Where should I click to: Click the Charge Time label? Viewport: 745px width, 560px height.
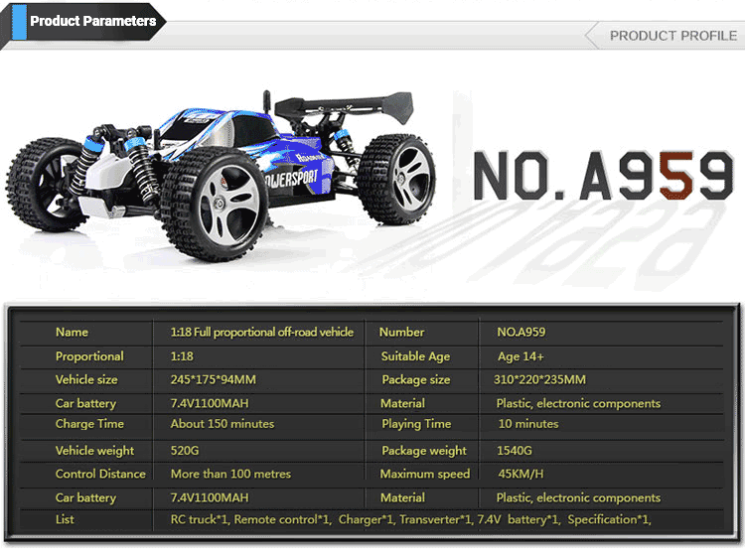point(89,424)
